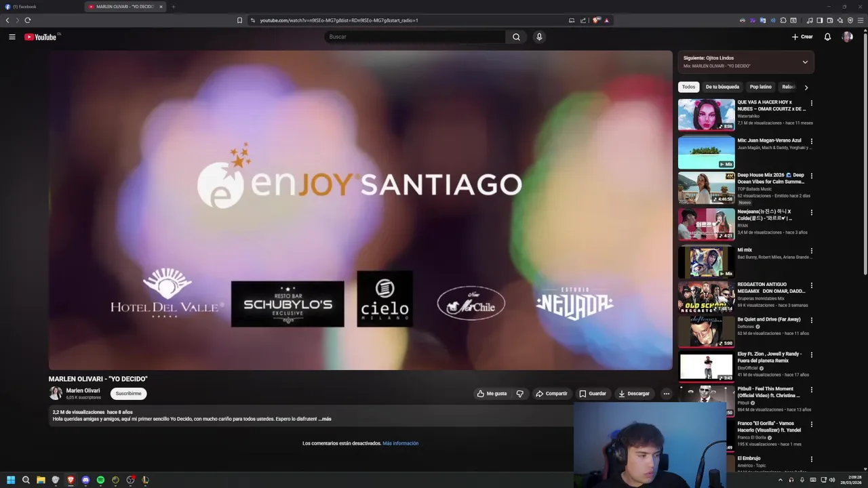Open League of Legends from taskbar
This screenshot has width=868, height=488.
point(145,480)
